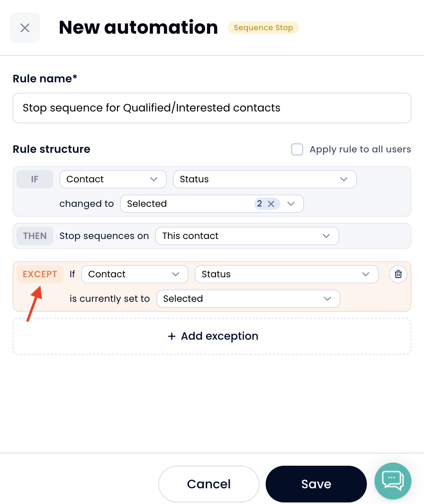Open the IF Contact dropdown
Viewport: 424px width, 504px height.
[x=113, y=179]
